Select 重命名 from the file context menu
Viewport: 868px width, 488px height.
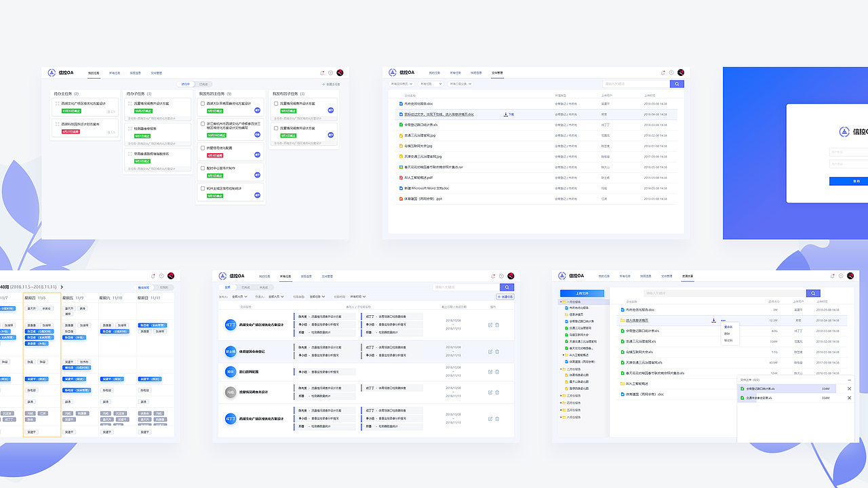click(x=728, y=327)
